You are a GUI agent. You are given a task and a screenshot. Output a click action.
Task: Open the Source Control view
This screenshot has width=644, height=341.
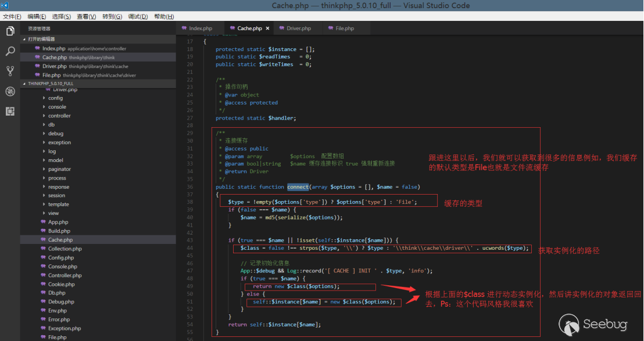pyautogui.click(x=10, y=71)
